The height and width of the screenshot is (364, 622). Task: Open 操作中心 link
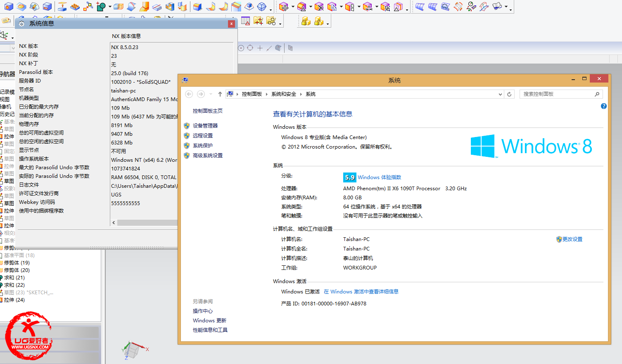203,311
